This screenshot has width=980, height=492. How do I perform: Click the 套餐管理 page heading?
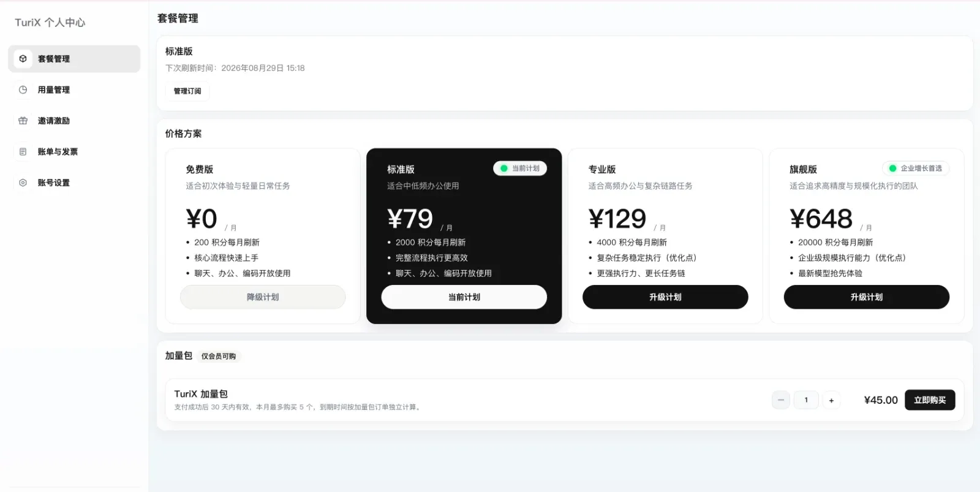tap(178, 18)
